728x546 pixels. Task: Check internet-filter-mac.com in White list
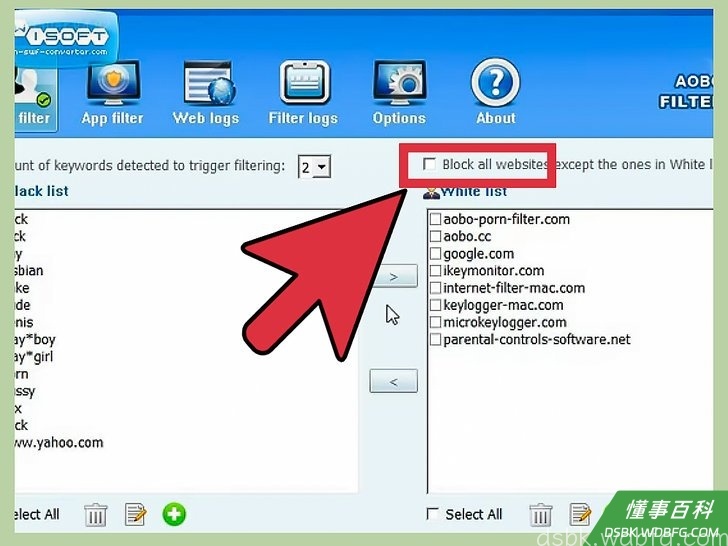(435, 288)
